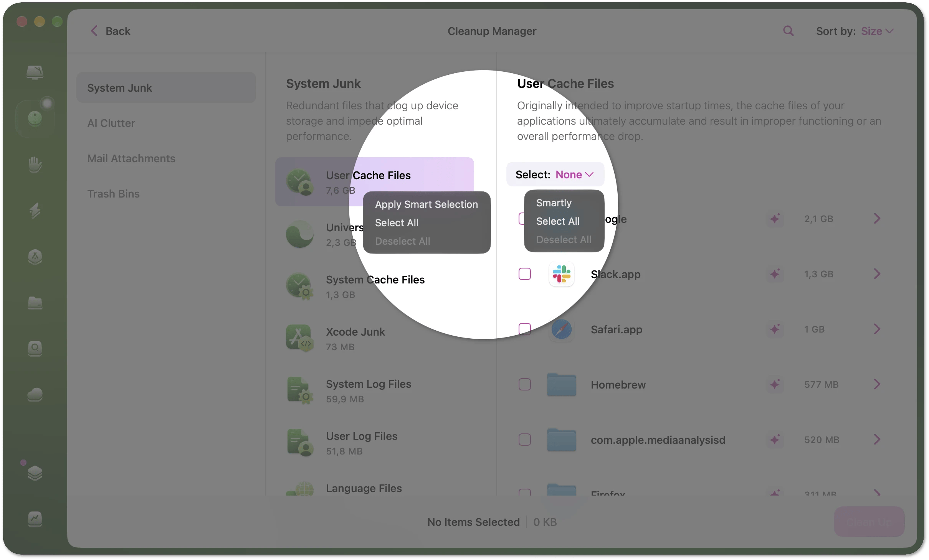Open the Cleanup face sidebar icon
Screen dimensions: 929x560
(x=35, y=118)
